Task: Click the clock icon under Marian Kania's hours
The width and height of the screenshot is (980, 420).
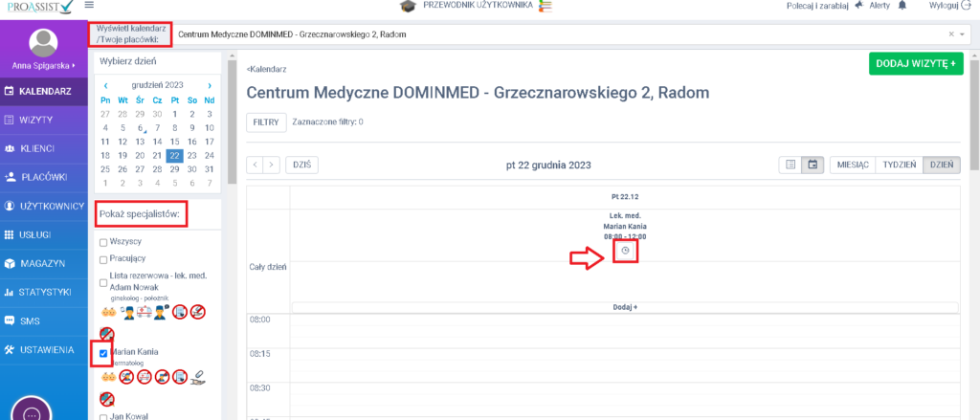Action: point(625,251)
